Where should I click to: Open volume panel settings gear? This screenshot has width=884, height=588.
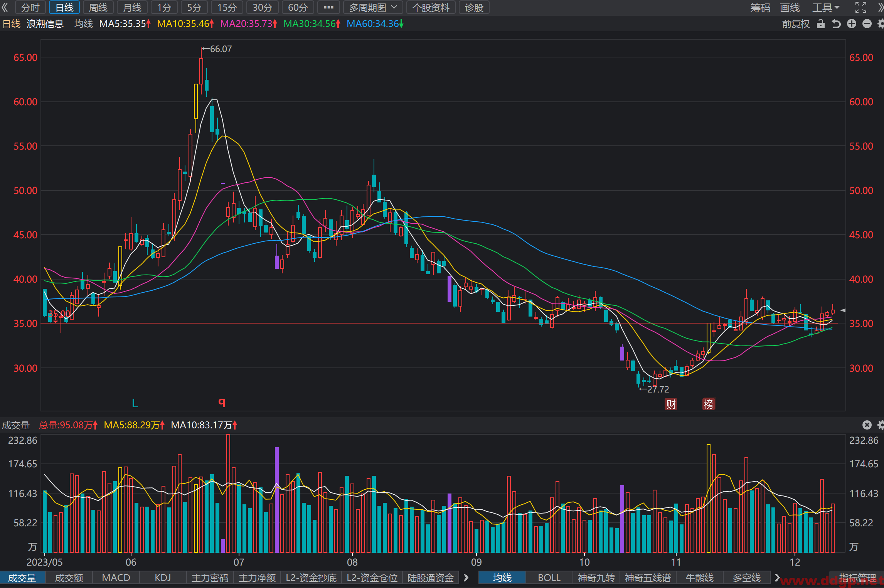click(x=881, y=425)
